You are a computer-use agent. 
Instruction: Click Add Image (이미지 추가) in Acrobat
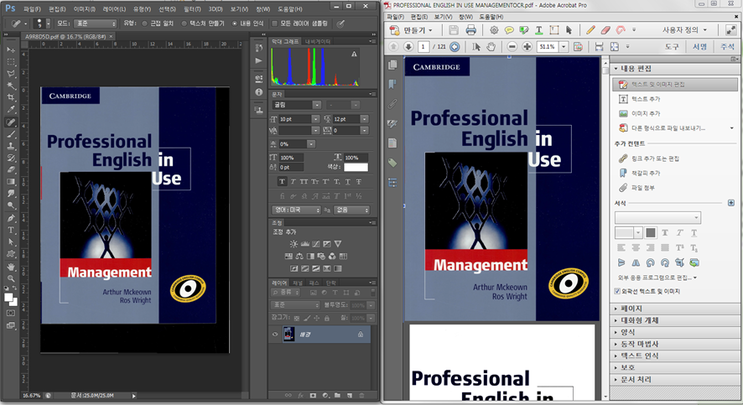[x=640, y=114]
